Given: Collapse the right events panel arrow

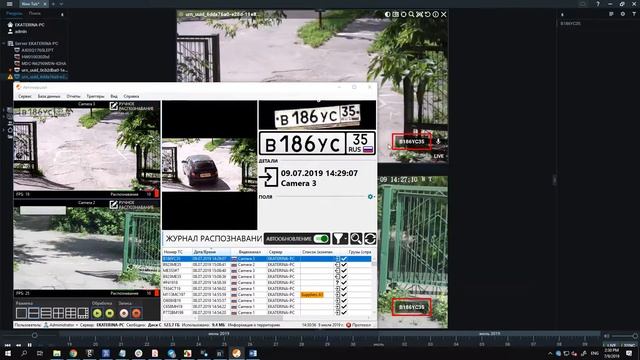Looking at the screenshot, I should [x=562, y=14].
